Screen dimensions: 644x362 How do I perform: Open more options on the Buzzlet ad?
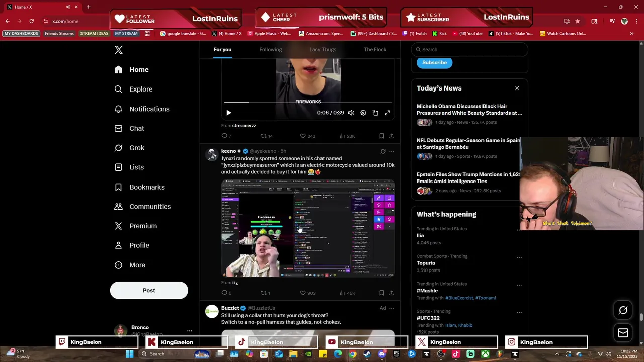[392, 308]
